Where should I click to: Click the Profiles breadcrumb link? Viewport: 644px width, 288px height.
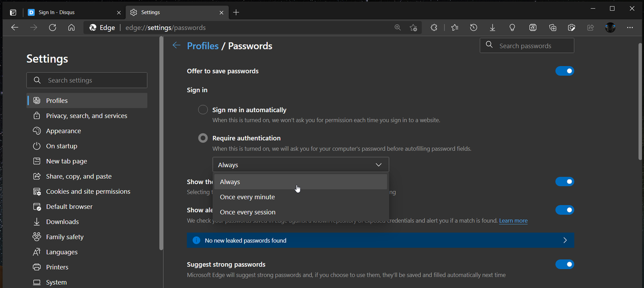pyautogui.click(x=202, y=46)
